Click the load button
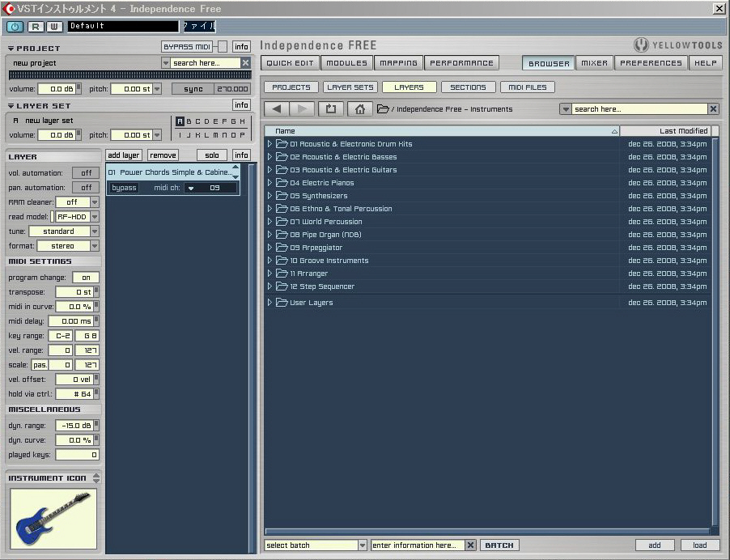Viewport: 730px width, 560px height. coord(699,545)
